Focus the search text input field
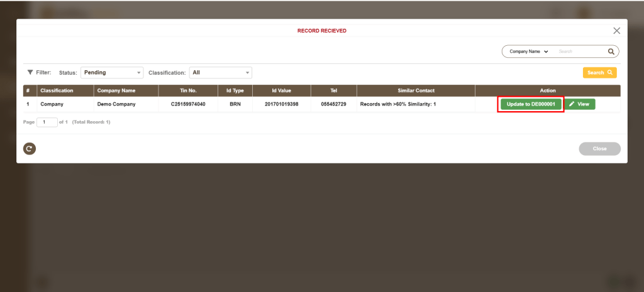The height and width of the screenshot is (292, 644). 580,51
